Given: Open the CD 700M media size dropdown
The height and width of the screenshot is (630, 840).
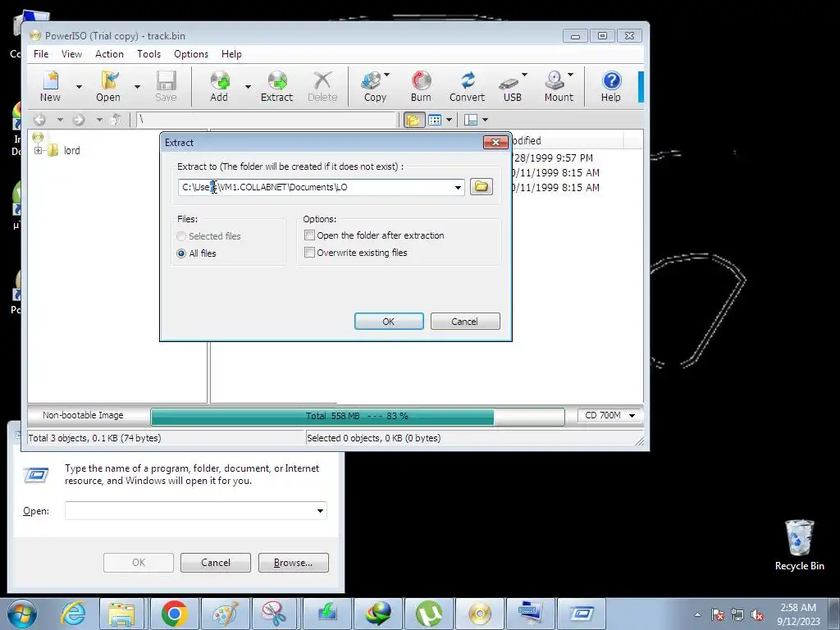Looking at the screenshot, I should 632,416.
